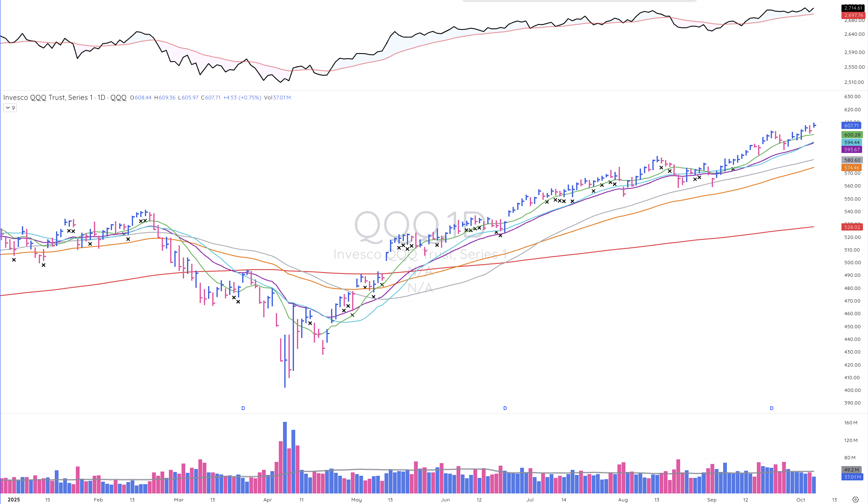Select the blue 607.71 last price label
This screenshot has height=504, width=868.
[852, 126]
